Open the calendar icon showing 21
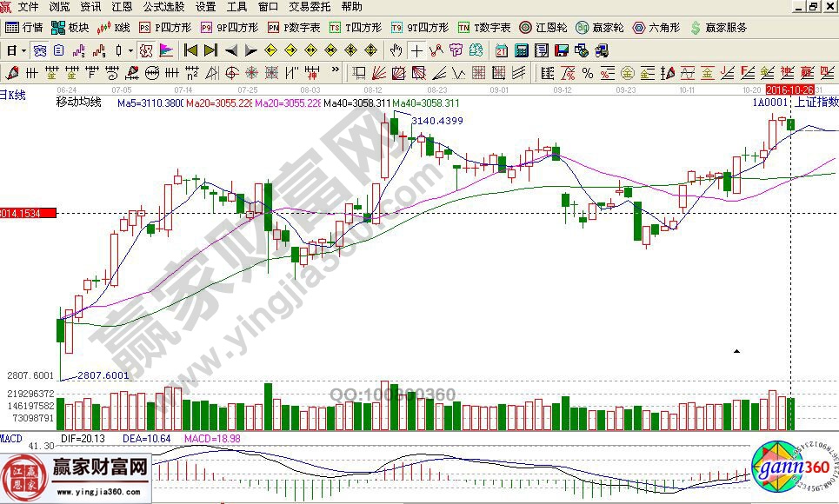The height and width of the screenshot is (504, 839). point(502,50)
